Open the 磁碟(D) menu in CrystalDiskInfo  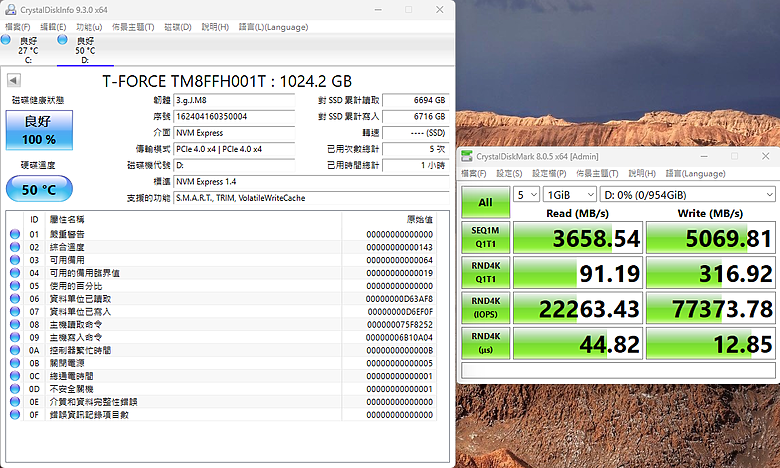(178, 27)
